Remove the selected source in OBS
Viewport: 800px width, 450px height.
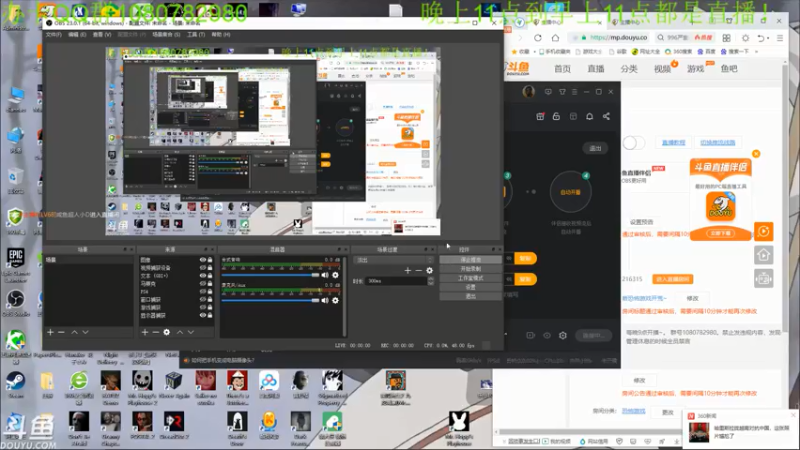point(156,332)
